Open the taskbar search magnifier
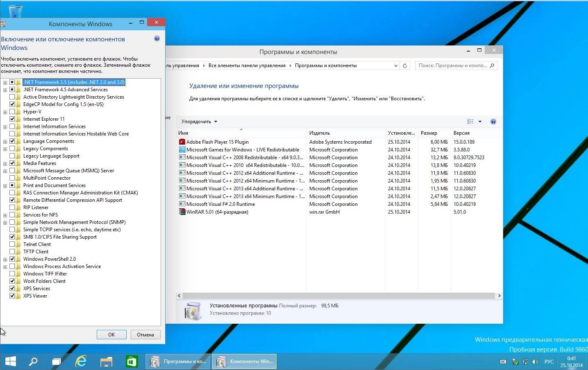The width and height of the screenshot is (588, 370). [33, 361]
